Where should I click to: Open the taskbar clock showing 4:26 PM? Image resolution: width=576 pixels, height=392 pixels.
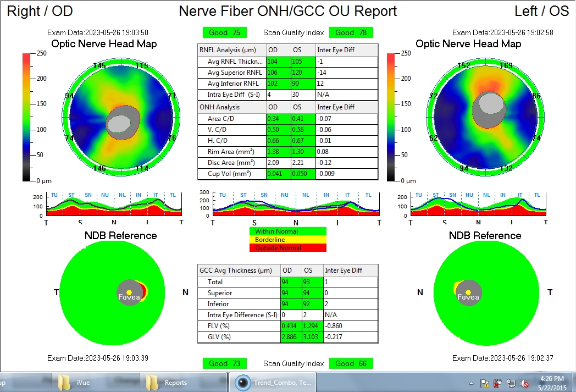click(x=552, y=383)
